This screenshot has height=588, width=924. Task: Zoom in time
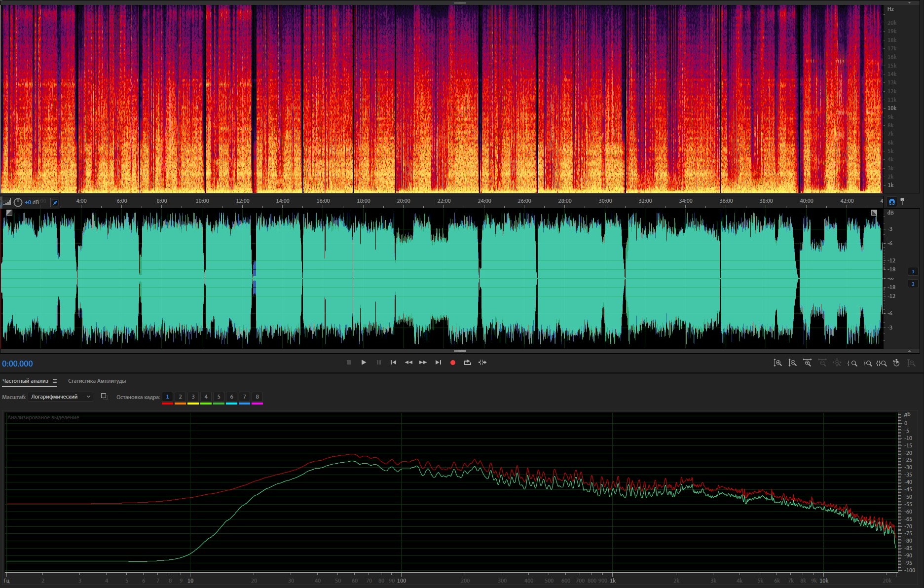point(807,363)
